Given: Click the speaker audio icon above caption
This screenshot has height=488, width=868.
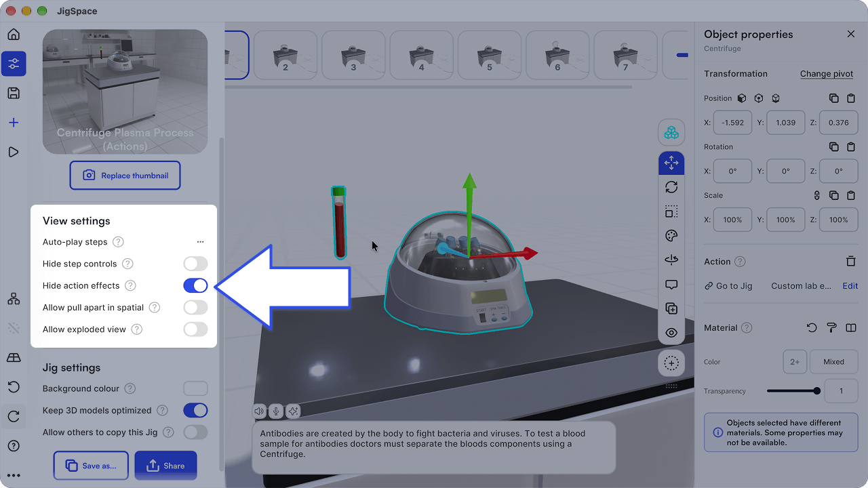Looking at the screenshot, I should (259, 411).
